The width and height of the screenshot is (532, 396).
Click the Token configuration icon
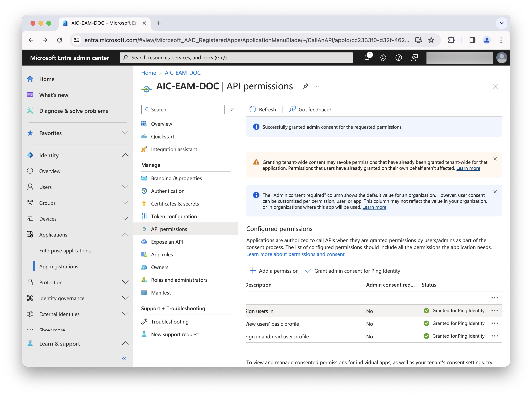[x=144, y=216]
